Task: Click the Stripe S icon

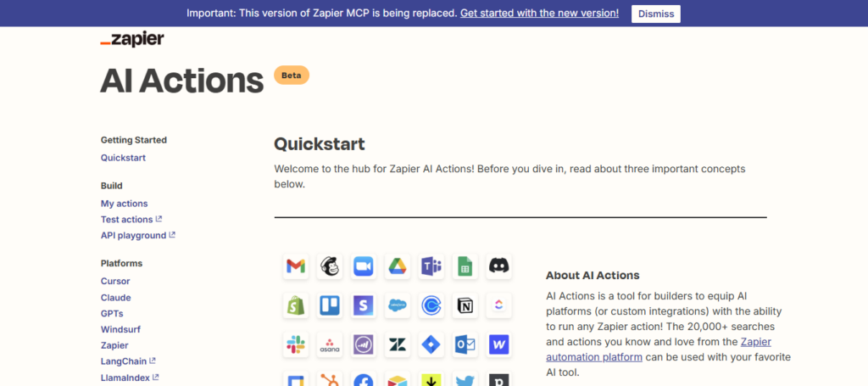Action: point(364,305)
